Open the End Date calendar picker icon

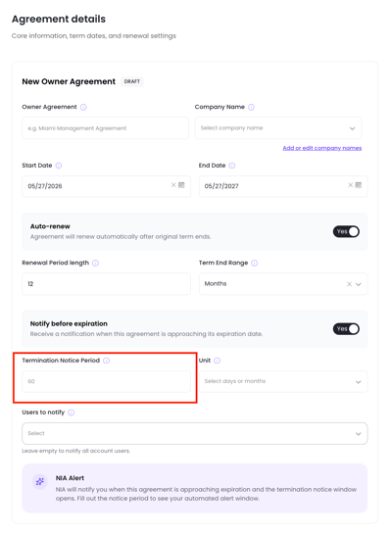click(x=359, y=185)
